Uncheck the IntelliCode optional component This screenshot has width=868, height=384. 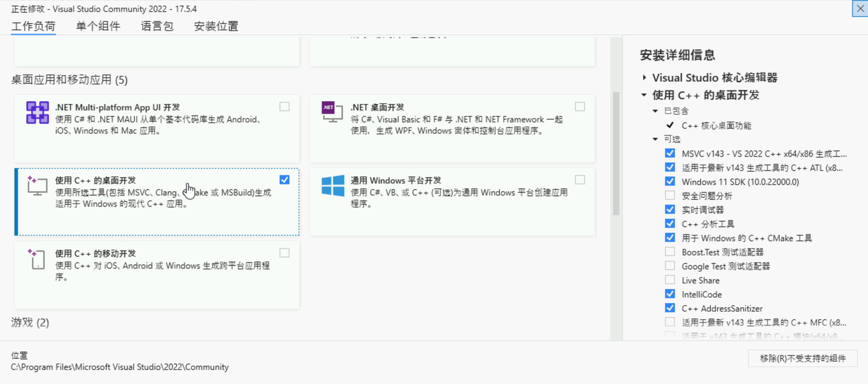(670, 294)
